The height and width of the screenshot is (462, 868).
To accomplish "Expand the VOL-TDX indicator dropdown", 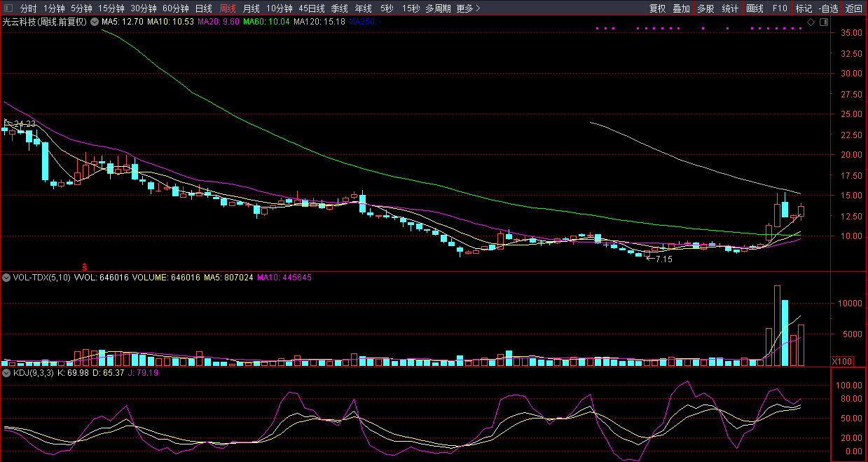I will tap(6, 278).
